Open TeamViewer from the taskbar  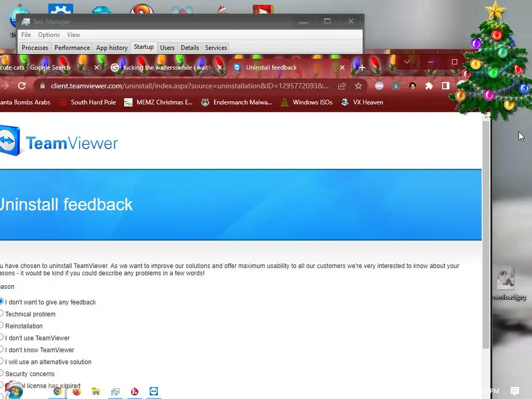(154, 392)
